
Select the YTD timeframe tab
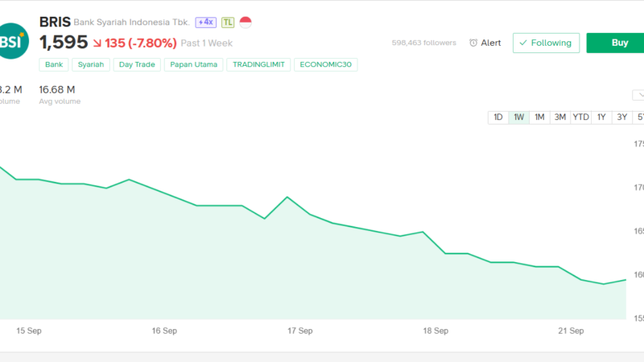pyautogui.click(x=580, y=117)
